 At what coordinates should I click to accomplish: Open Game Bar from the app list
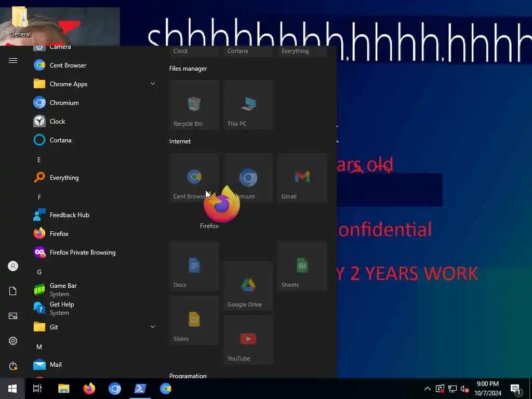(94, 290)
